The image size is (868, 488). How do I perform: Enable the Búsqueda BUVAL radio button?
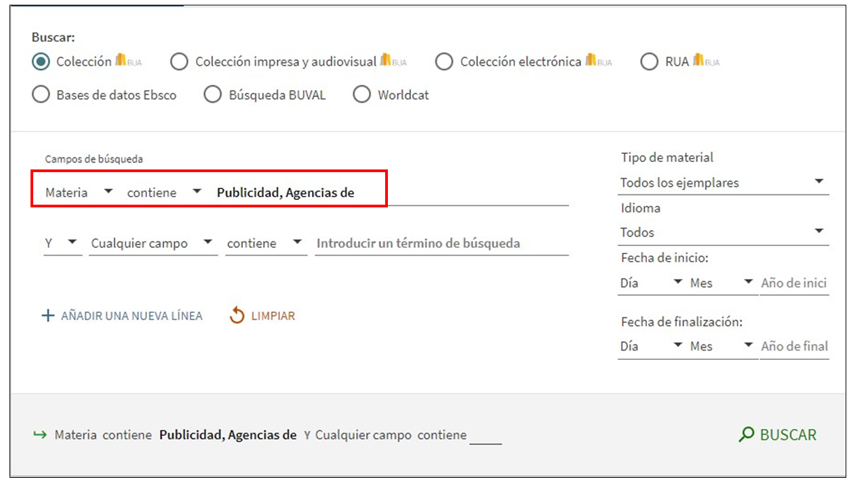tap(213, 95)
